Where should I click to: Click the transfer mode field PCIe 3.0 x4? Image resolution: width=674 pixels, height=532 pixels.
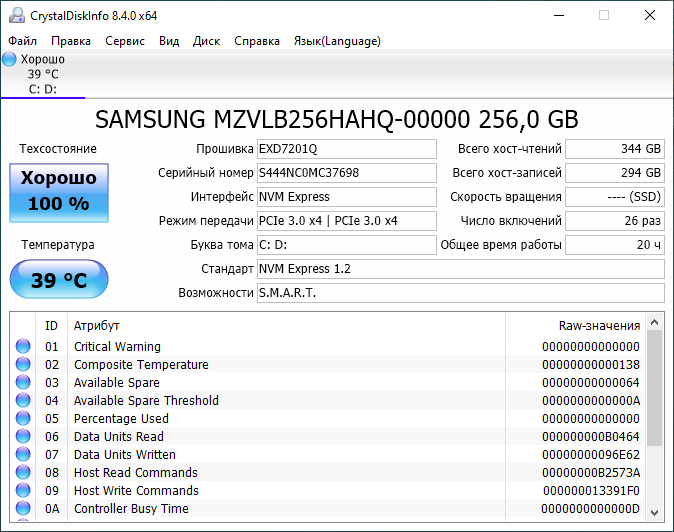346,221
